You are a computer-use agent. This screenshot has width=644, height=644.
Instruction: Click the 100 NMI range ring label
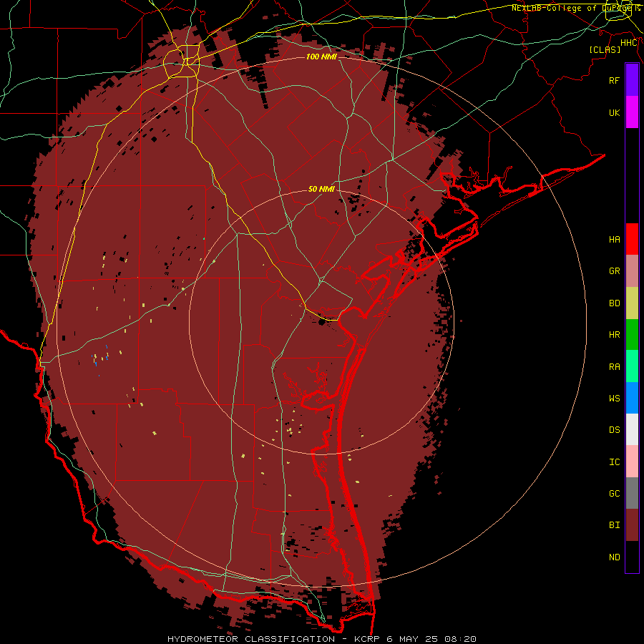click(321, 57)
